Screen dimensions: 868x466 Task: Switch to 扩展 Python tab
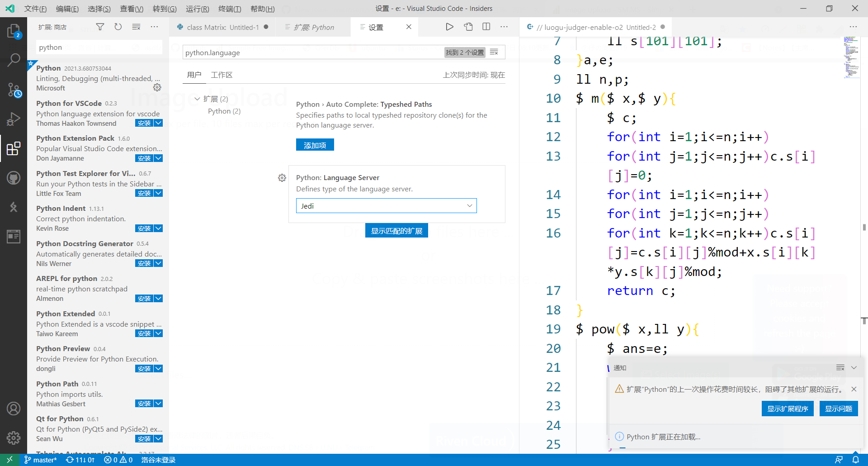313,27
